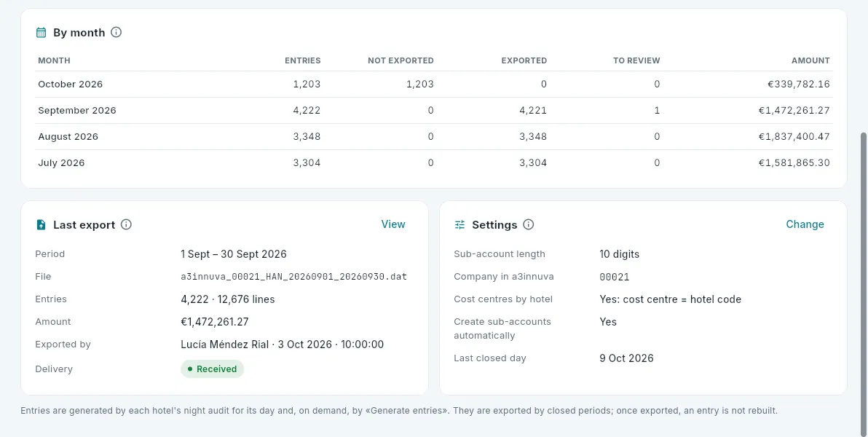Click the To Review column header
Screen dimensions: 868x437
click(x=636, y=60)
